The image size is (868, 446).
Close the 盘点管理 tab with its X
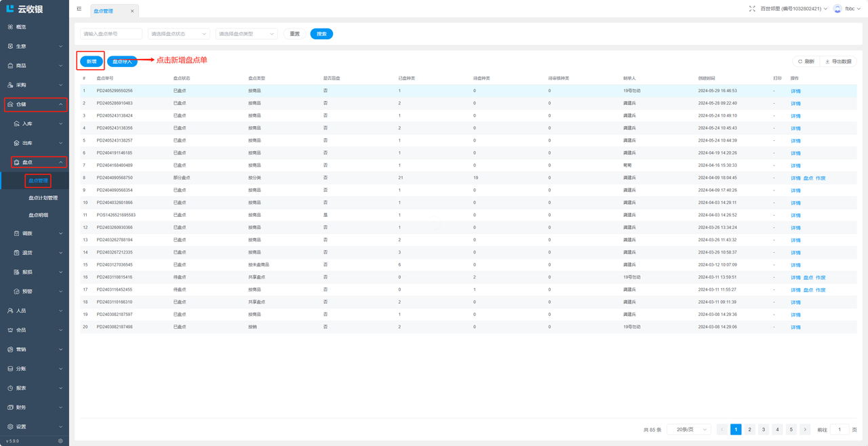click(132, 11)
